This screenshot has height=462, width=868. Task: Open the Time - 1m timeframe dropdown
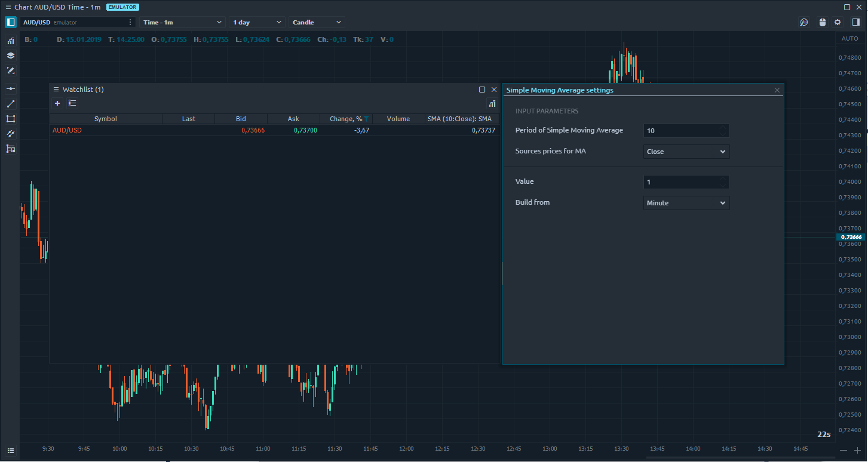182,22
